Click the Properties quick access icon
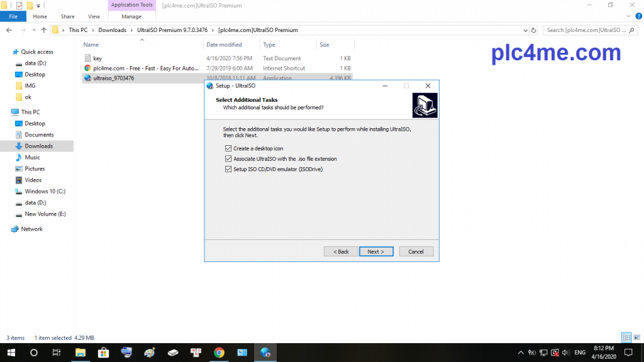644x362 pixels. (19, 6)
